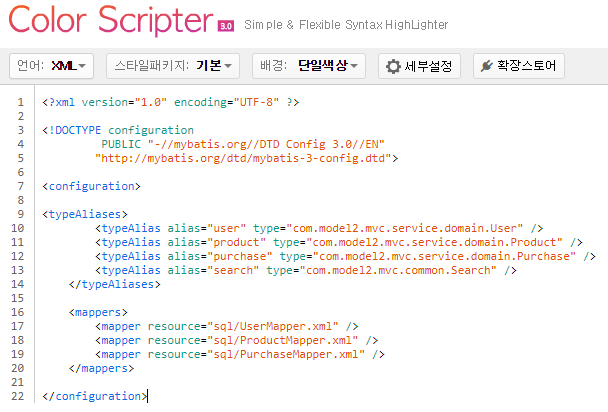
Task: Open the 확장스토어 extension store
Action: click(x=518, y=66)
